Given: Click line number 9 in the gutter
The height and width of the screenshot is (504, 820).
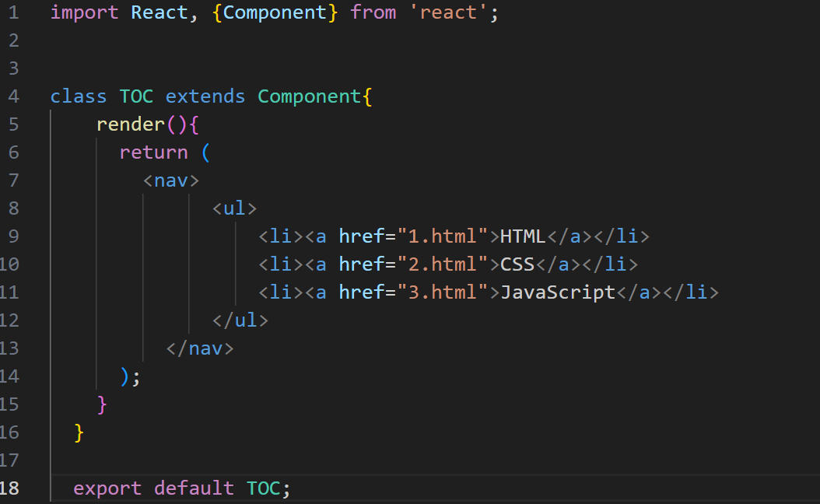Looking at the screenshot, I should (13, 236).
